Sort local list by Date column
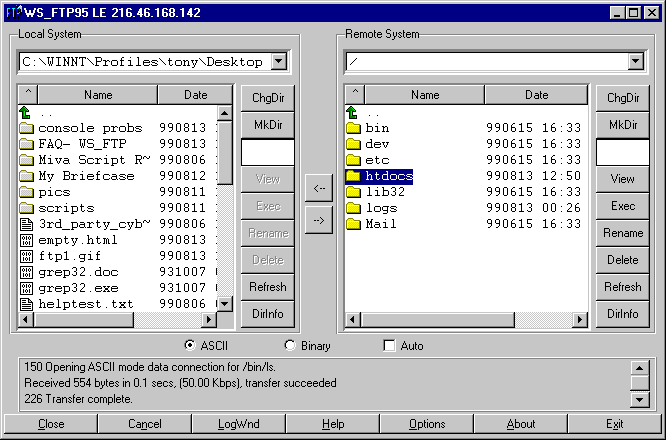 click(195, 95)
